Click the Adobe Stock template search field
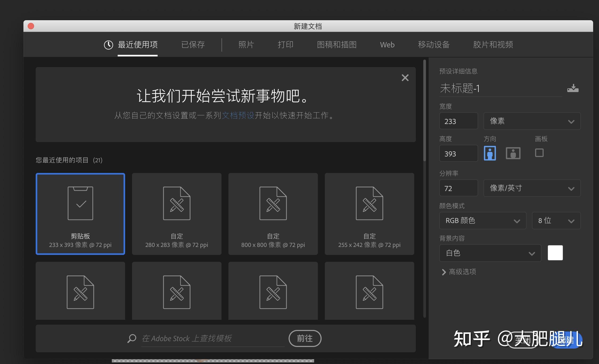The height and width of the screenshot is (364, 599). pos(213,338)
